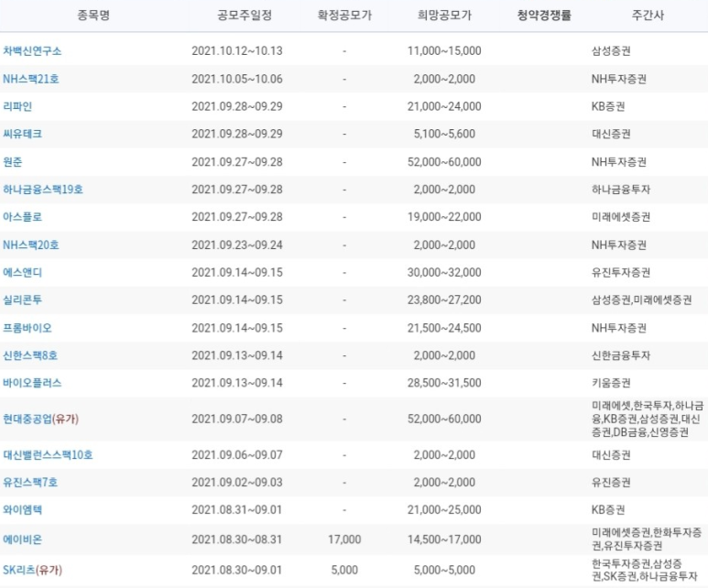The image size is (708, 588).
Task: Open the 와이엠텍 stock link
Action: pyautogui.click(x=22, y=510)
